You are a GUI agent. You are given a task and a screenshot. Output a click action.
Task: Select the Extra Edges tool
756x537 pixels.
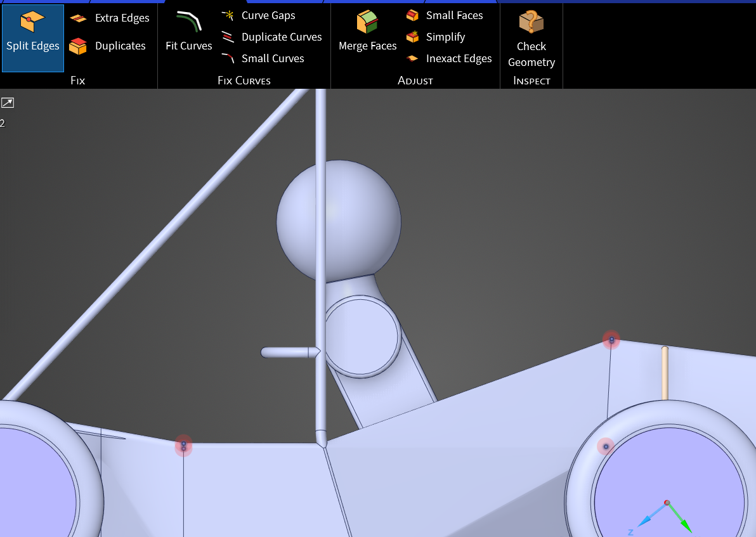tap(110, 18)
